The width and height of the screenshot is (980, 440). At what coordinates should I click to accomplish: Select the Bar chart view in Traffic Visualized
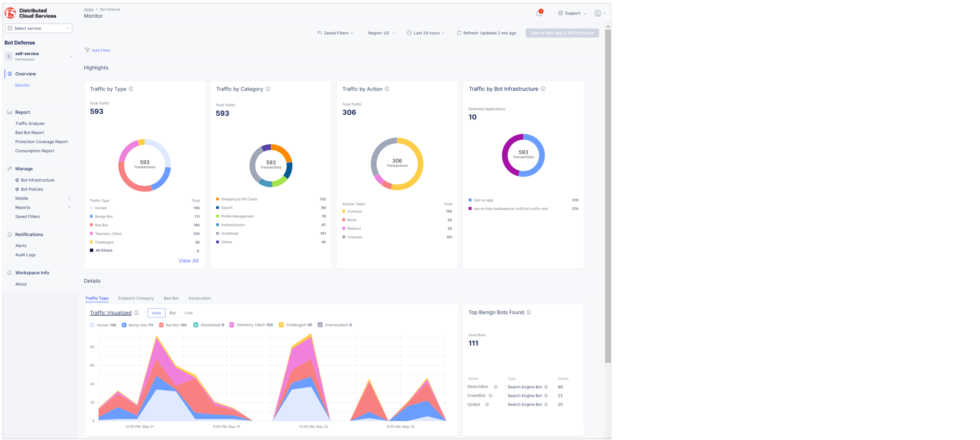pyautogui.click(x=173, y=313)
